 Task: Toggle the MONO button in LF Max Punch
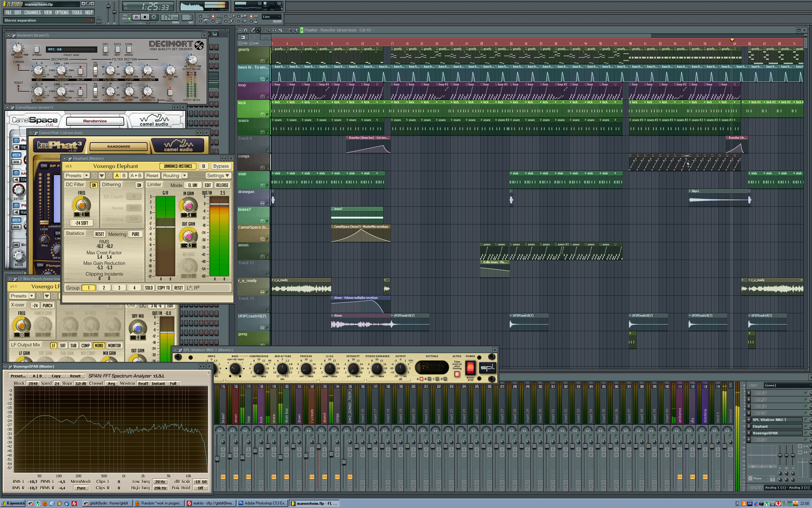click(99, 345)
